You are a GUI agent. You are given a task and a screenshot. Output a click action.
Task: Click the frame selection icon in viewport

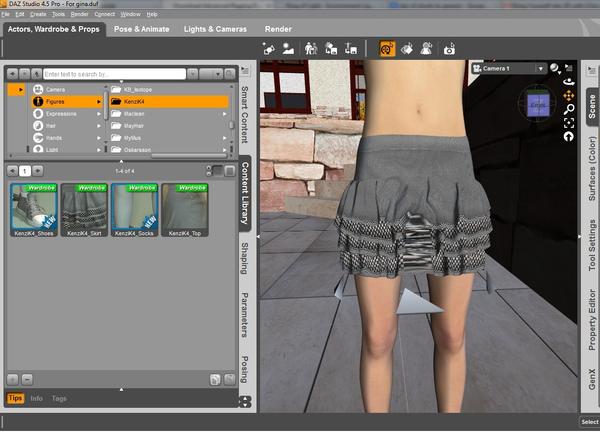[569, 122]
